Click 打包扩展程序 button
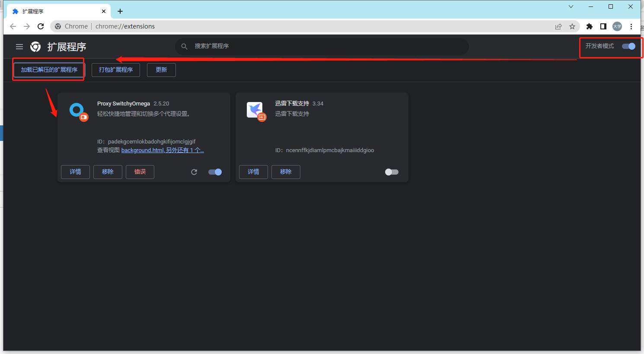Viewport: 644px width, 354px height. click(116, 70)
